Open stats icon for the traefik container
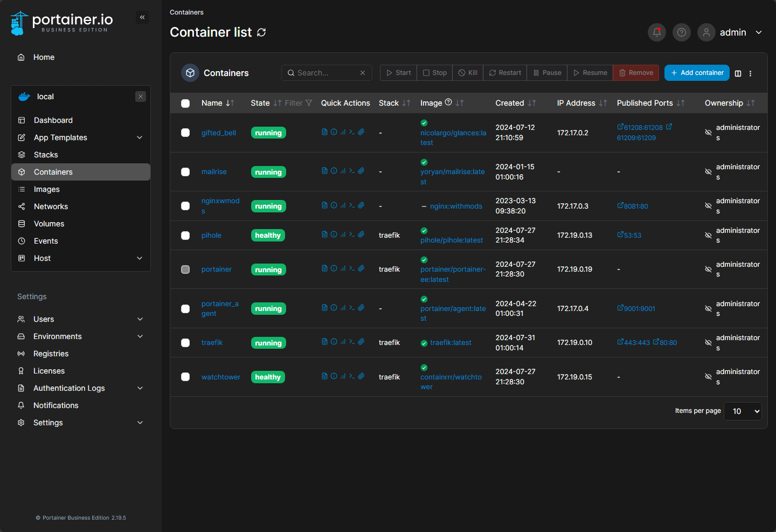Screen dimensions: 776x532 pyautogui.click(x=343, y=342)
